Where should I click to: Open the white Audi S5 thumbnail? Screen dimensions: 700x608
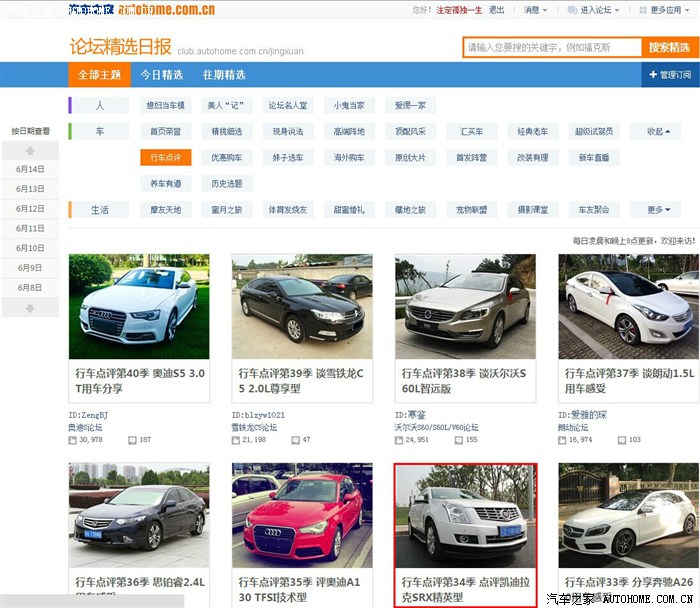pyautogui.click(x=139, y=306)
